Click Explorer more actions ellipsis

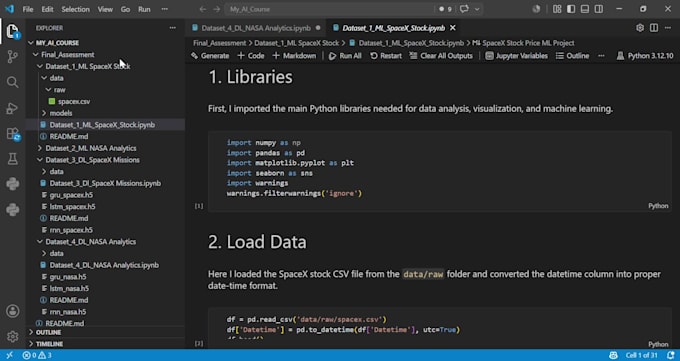173,28
